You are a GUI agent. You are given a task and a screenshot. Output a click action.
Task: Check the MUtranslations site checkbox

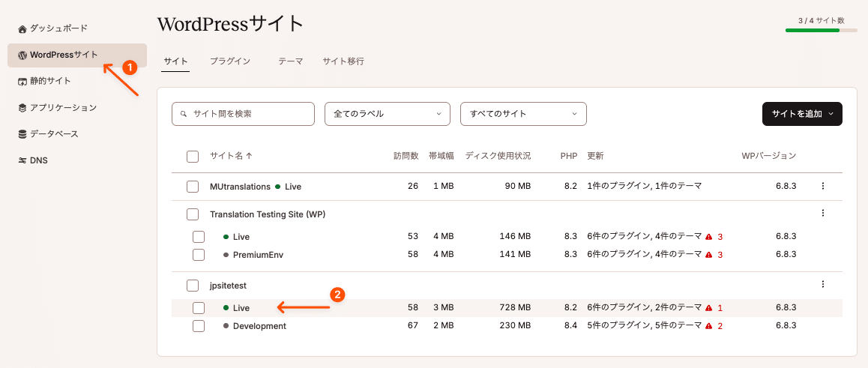(x=193, y=186)
